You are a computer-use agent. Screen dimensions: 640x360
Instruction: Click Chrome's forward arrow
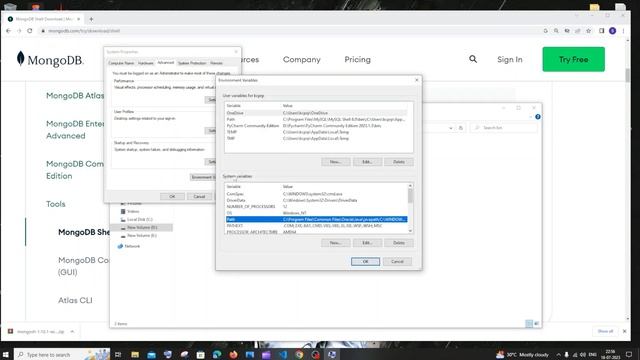(x=19, y=31)
